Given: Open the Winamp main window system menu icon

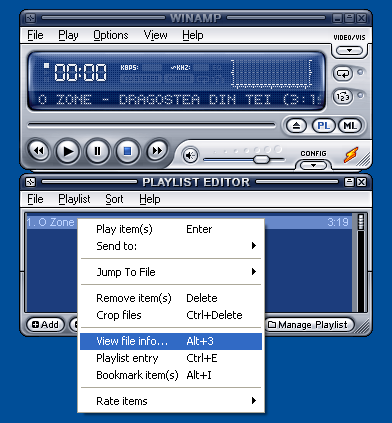Looking at the screenshot, I should [x=30, y=18].
